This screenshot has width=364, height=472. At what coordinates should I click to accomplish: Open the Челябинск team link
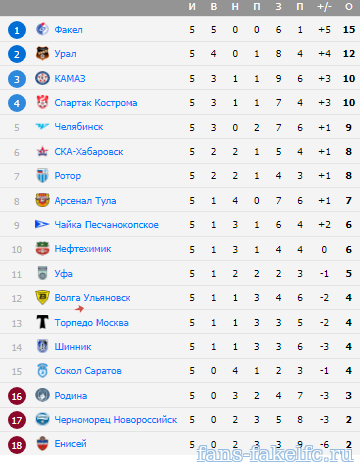tap(79, 127)
